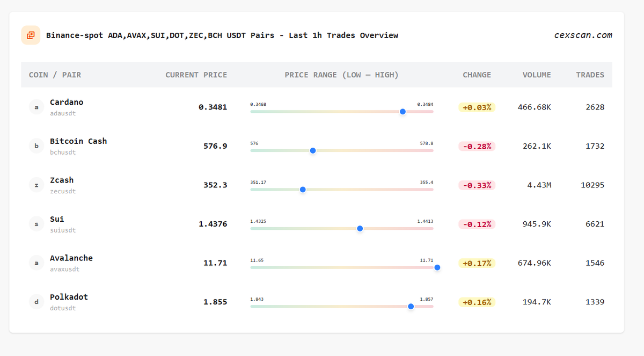Click the Polkadot price 1.855
This screenshot has height=356, width=644.
215,302
